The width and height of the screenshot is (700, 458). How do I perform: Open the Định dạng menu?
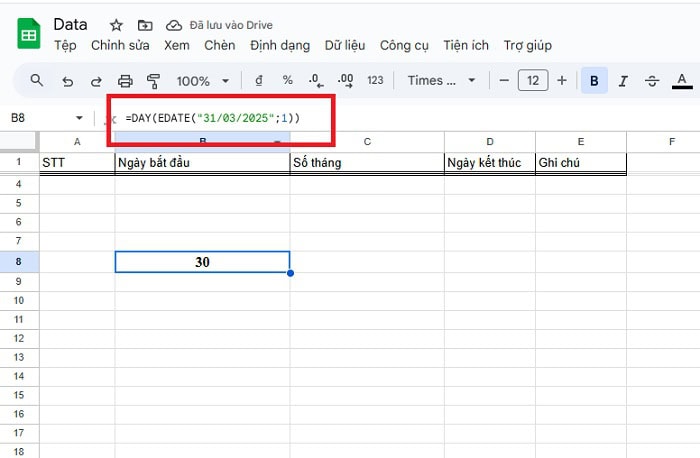(280, 45)
